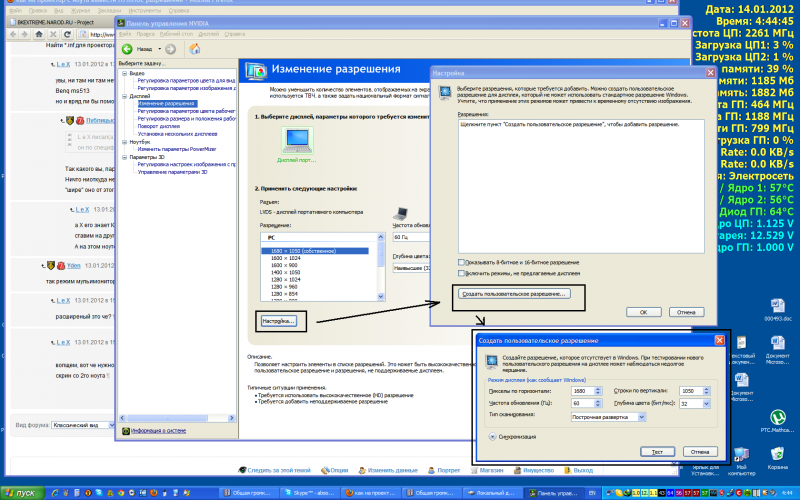Enable showing 8-bit and 16-bit resolutions
Viewport: 800px width, 500px height.
pyautogui.click(x=460, y=262)
